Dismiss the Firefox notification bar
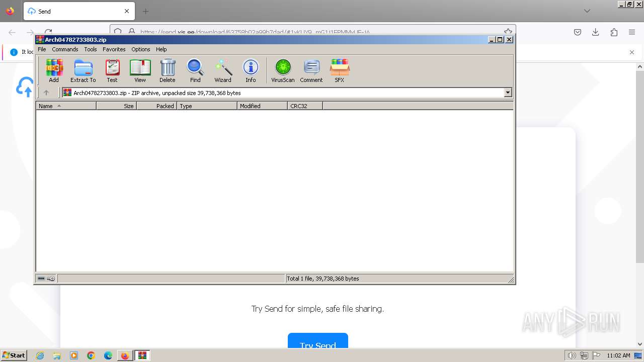 [x=632, y=52]
